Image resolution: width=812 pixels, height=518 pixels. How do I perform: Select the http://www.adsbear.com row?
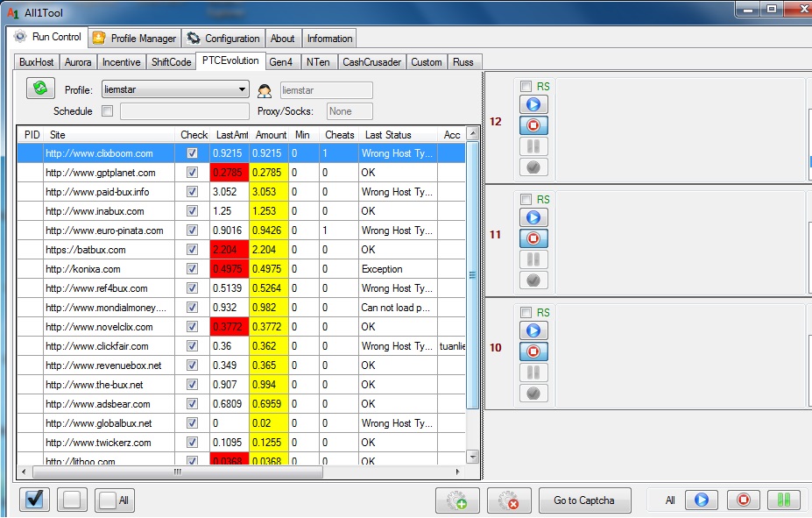coord(241,404)
